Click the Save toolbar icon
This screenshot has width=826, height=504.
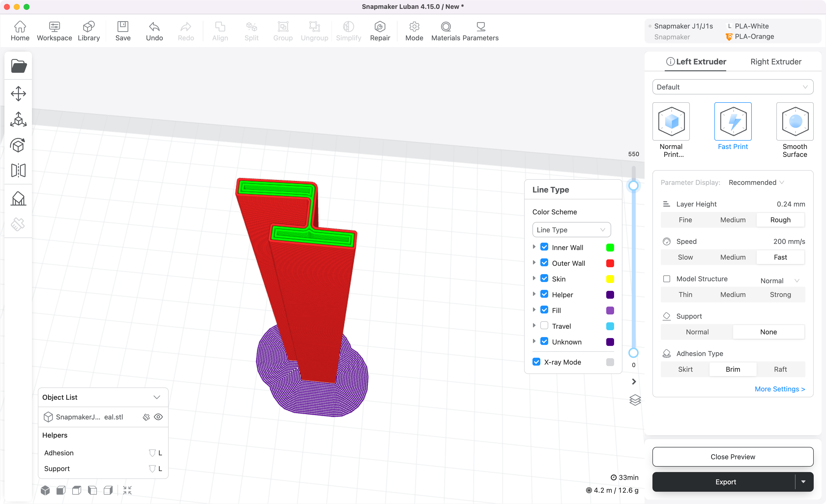point(123,31)
